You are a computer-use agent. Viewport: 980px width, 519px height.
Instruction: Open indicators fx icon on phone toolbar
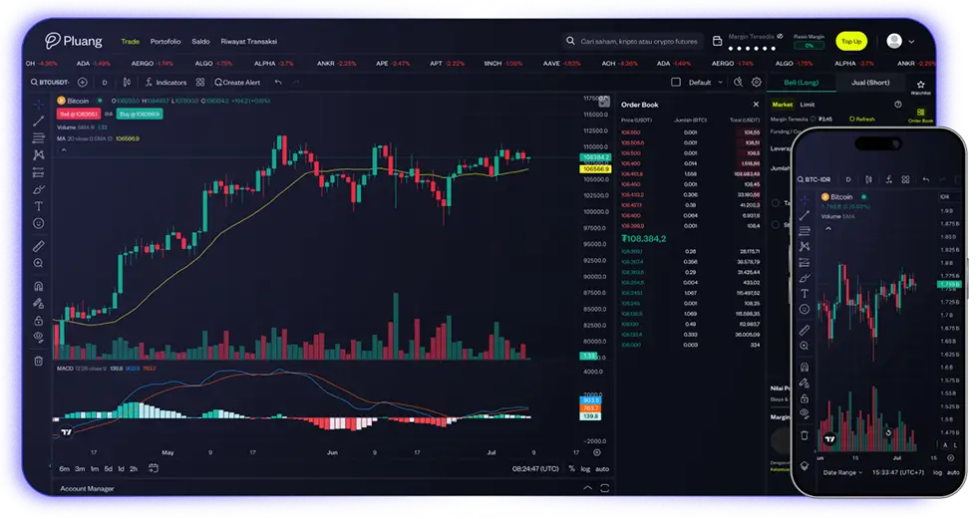(888, 179)
